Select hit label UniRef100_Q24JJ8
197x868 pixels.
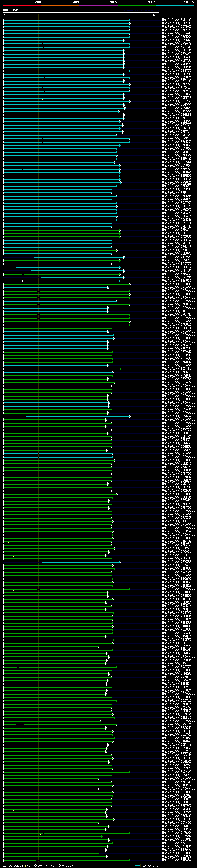point(177,247)
